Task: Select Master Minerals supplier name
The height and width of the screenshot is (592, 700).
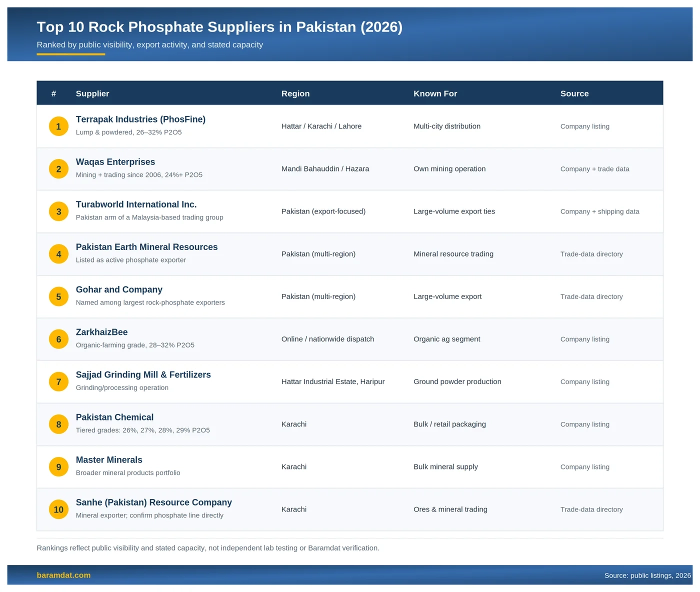Action: 109,459
